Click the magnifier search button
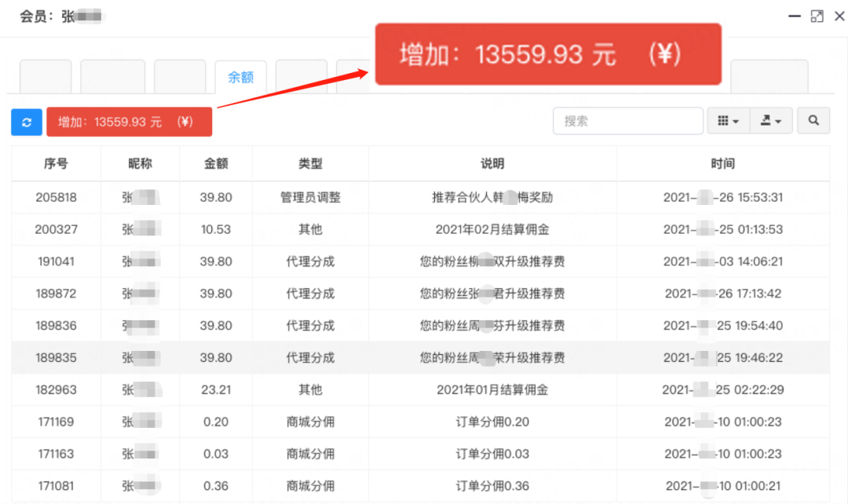This screenshot has width=848, height=504. tap(813, 121)
